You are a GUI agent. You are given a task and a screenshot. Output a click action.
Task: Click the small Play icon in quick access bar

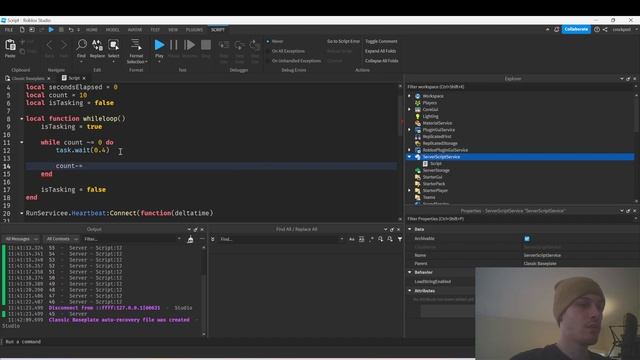tap(51, 29)
